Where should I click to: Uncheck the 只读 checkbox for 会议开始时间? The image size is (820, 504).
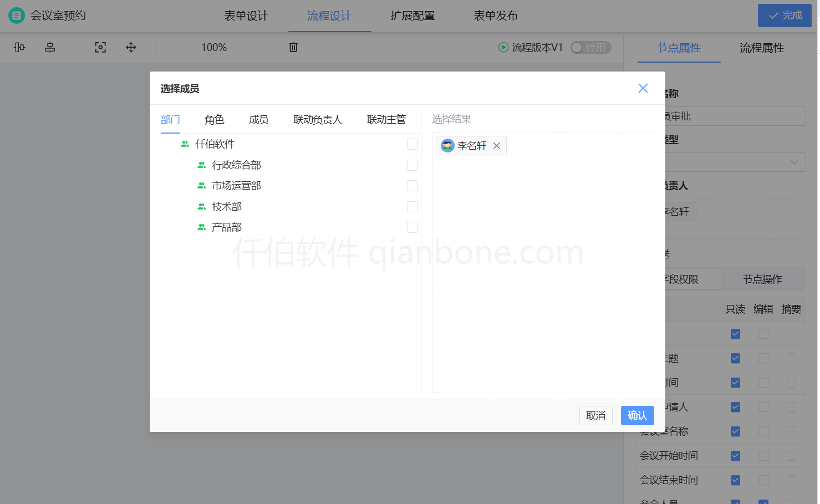pyautogui.click(x=735, y=455)
